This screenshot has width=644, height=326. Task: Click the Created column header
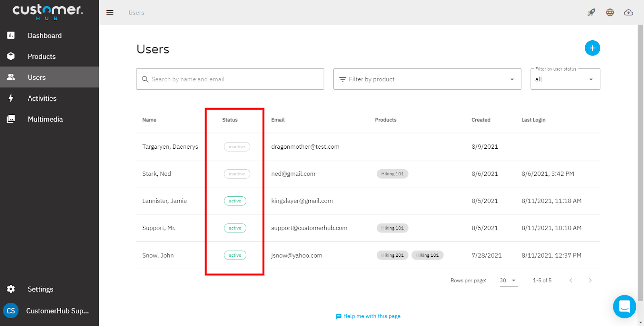pos(481,120)
